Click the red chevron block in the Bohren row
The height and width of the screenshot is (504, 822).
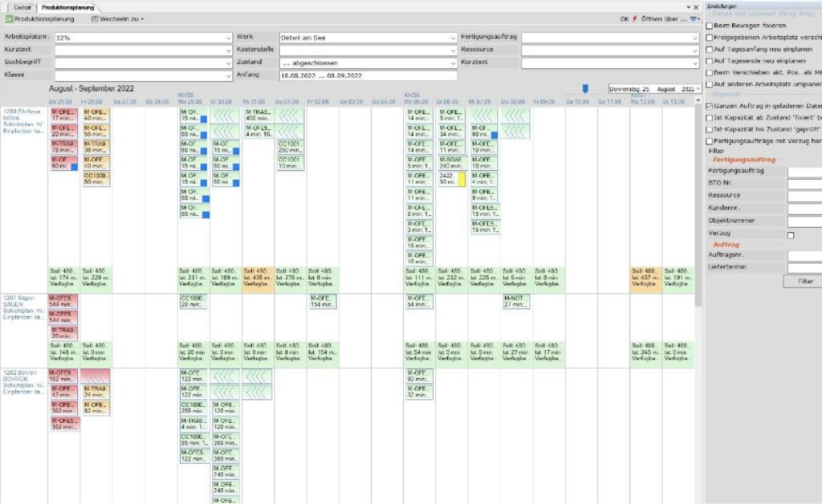click(x=95, y=375)
